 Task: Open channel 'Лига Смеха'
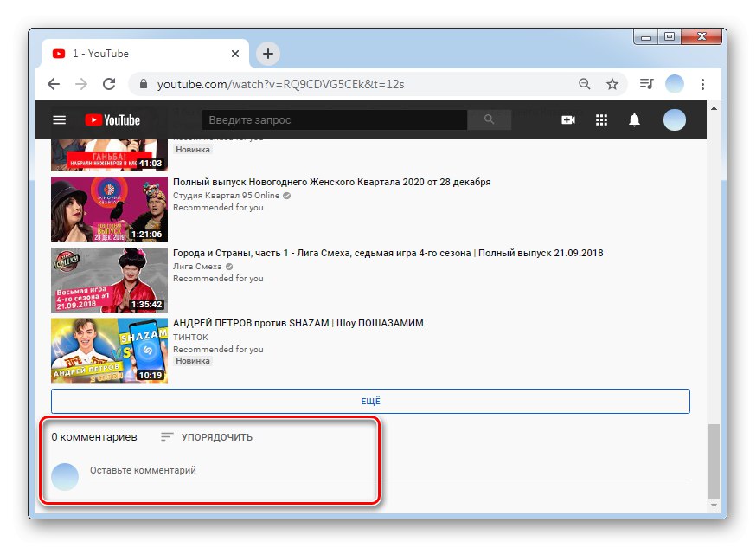tap(197, 267)
